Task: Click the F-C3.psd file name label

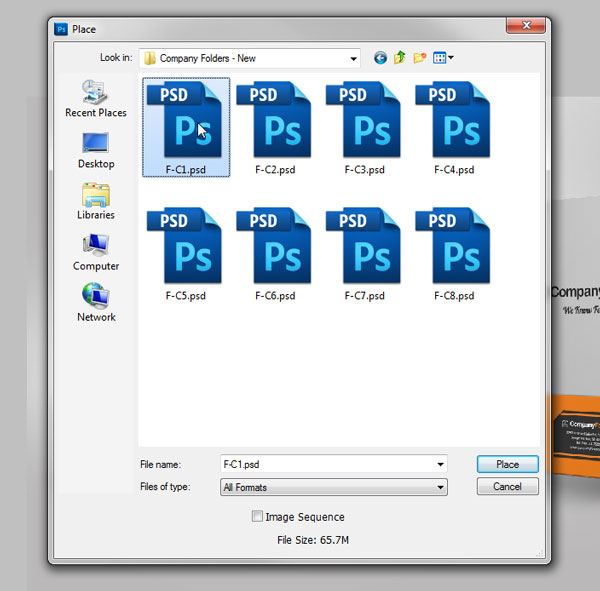Action: 365,170
